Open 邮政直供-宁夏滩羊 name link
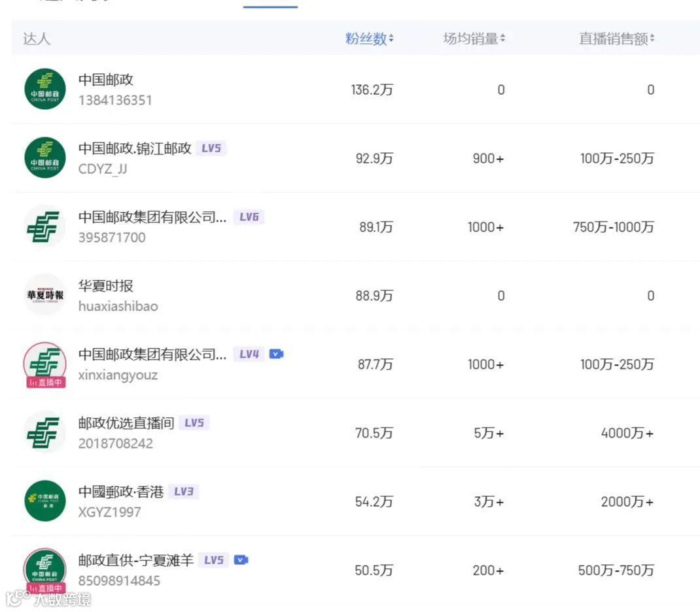The height and width of the screenshot is (612, 700). [x=136, y=560]
